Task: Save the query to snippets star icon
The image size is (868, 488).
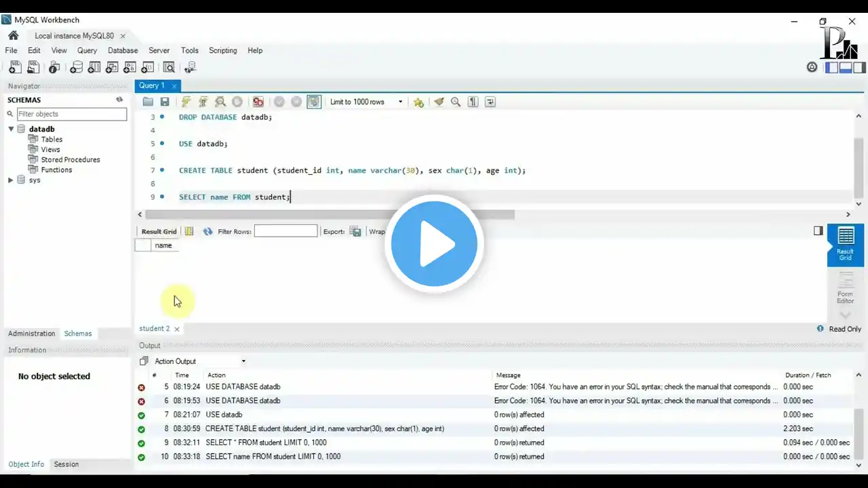Action: coord(418,102)
